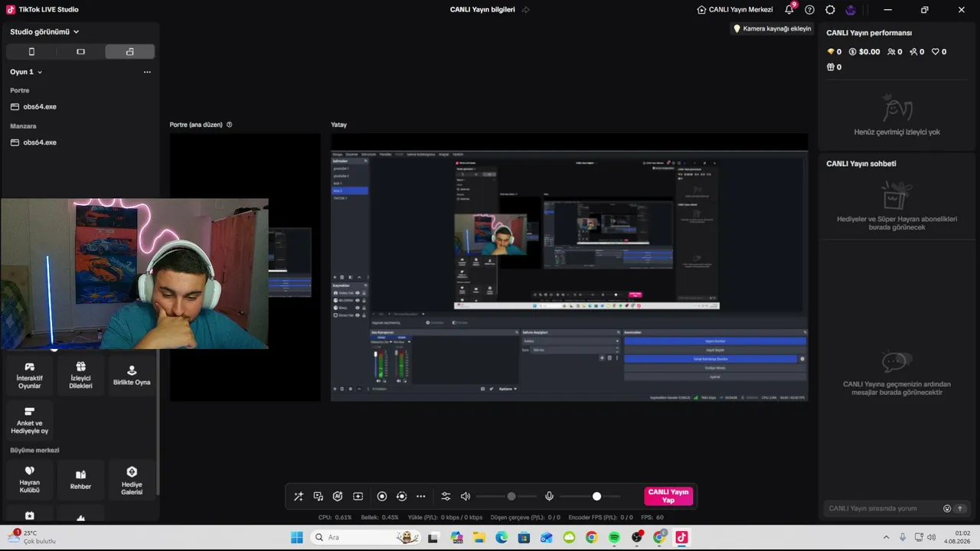Mute the microphone
The height and width of the screenshot is (551, 980).
(549, 497)
